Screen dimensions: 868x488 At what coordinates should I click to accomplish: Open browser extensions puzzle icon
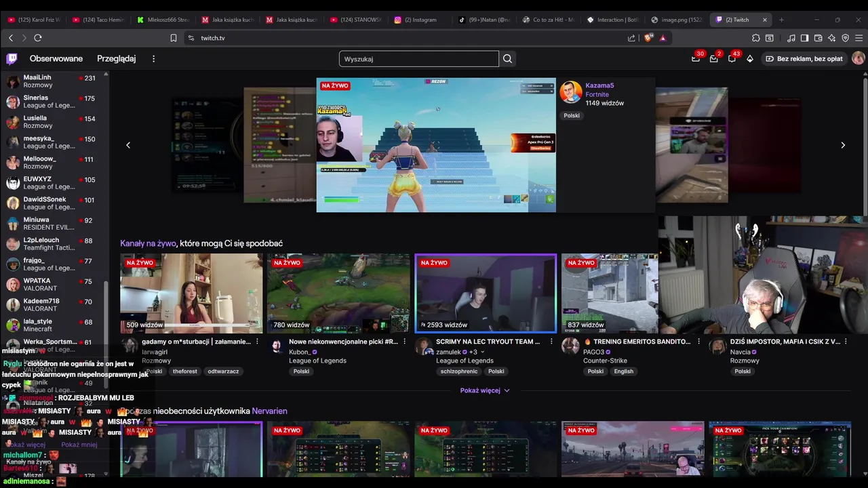[x=756, y=38]
